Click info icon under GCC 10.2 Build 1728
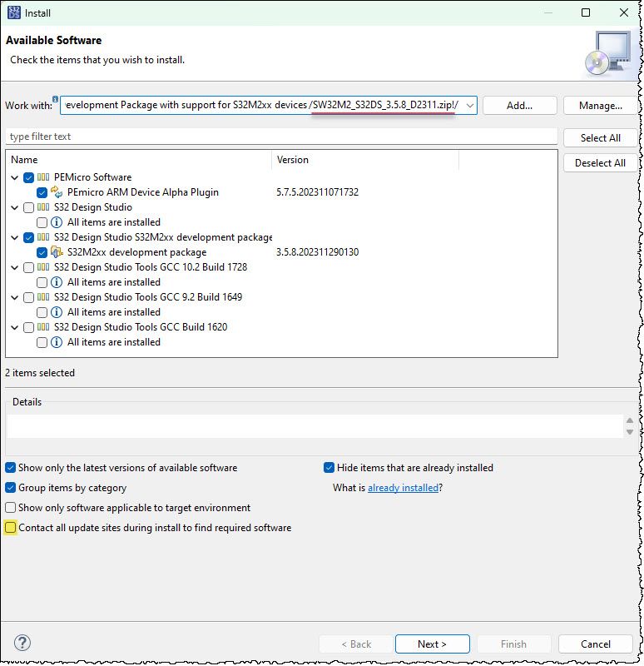This screenshot has height=666, width=644. point(57,282)
